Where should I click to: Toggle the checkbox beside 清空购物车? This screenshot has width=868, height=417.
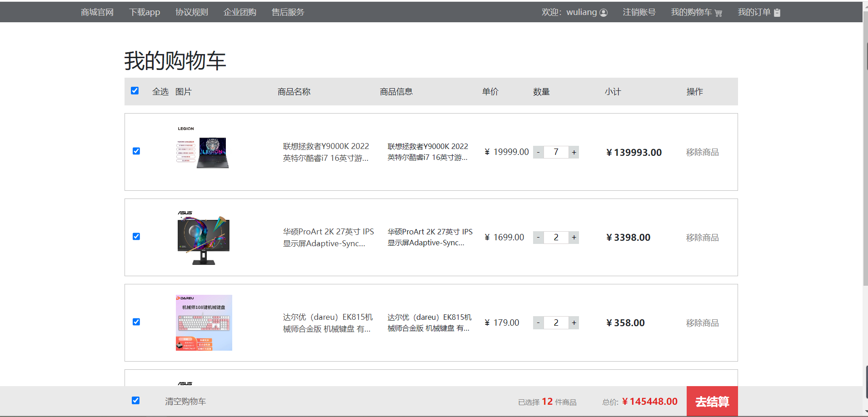coord(135,401)
